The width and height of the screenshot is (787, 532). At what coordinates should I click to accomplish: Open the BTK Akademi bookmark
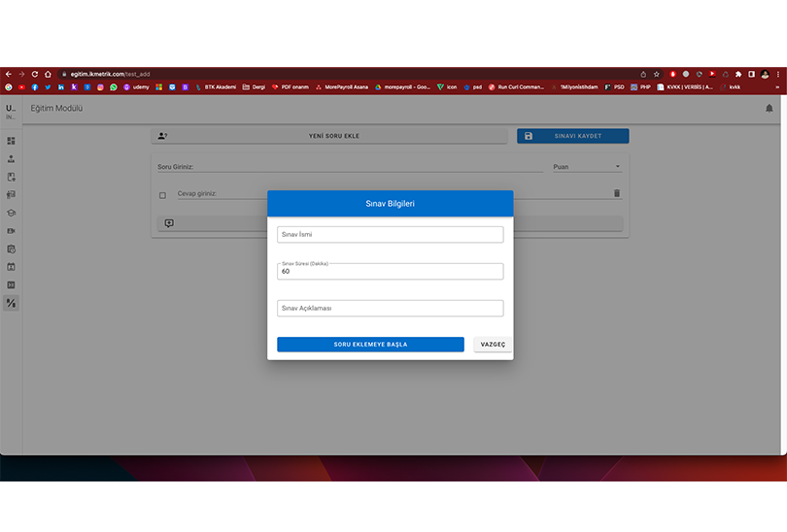pos(216,87)
